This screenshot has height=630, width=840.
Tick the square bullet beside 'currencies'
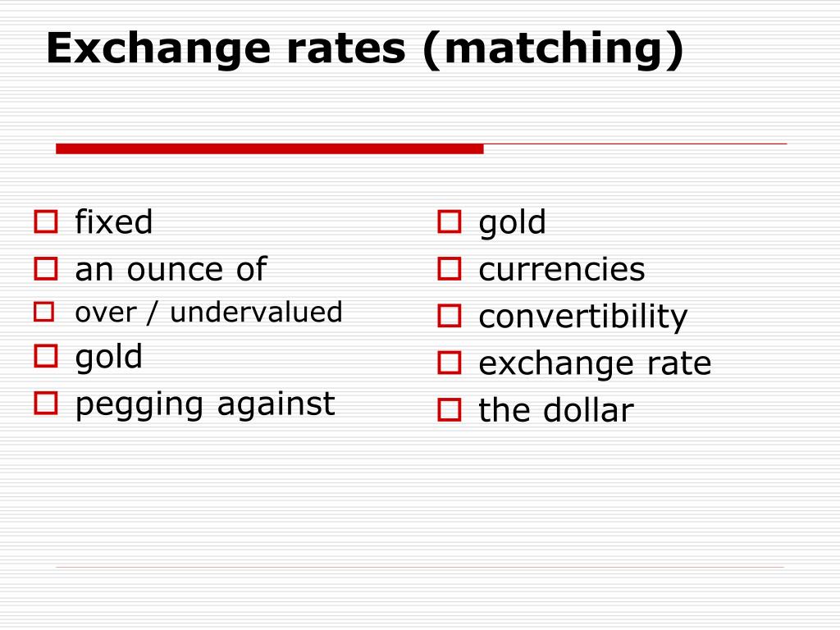[450, 268]
